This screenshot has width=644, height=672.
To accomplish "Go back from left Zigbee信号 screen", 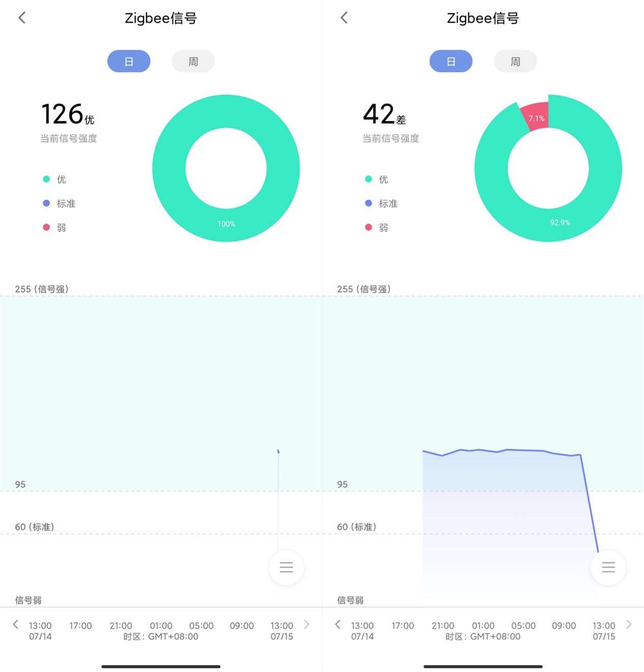I will coord(22,18).
